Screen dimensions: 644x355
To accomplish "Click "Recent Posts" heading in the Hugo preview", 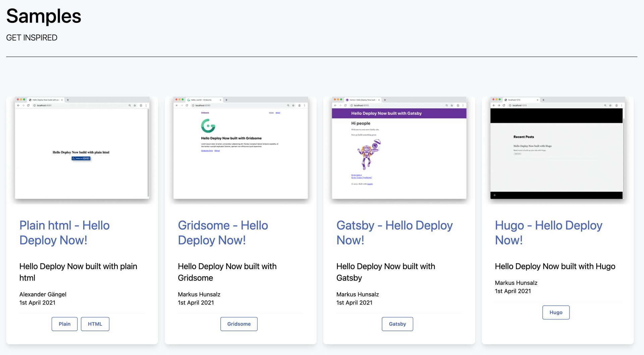I will [524, 137].
